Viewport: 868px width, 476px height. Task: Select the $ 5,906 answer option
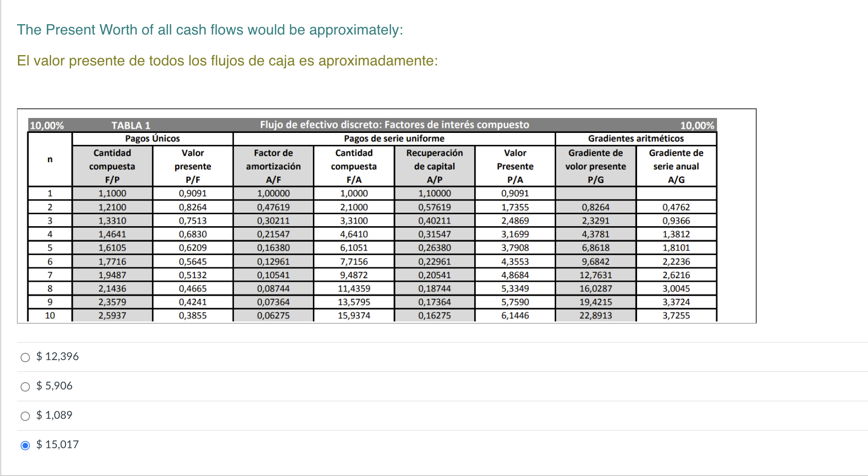pos(25,386)
